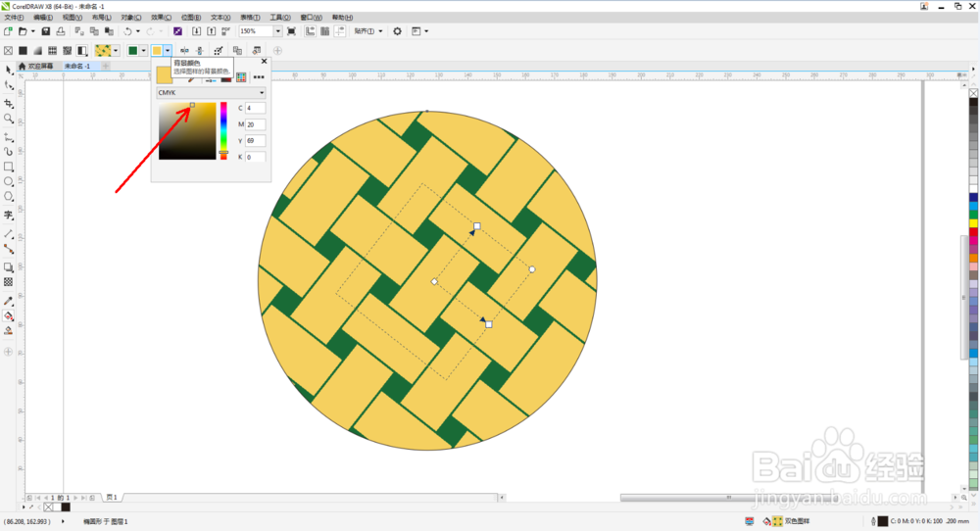Select the Rectangle tool
This screenshot has height=531, width=980.
[x=9, y=167]
